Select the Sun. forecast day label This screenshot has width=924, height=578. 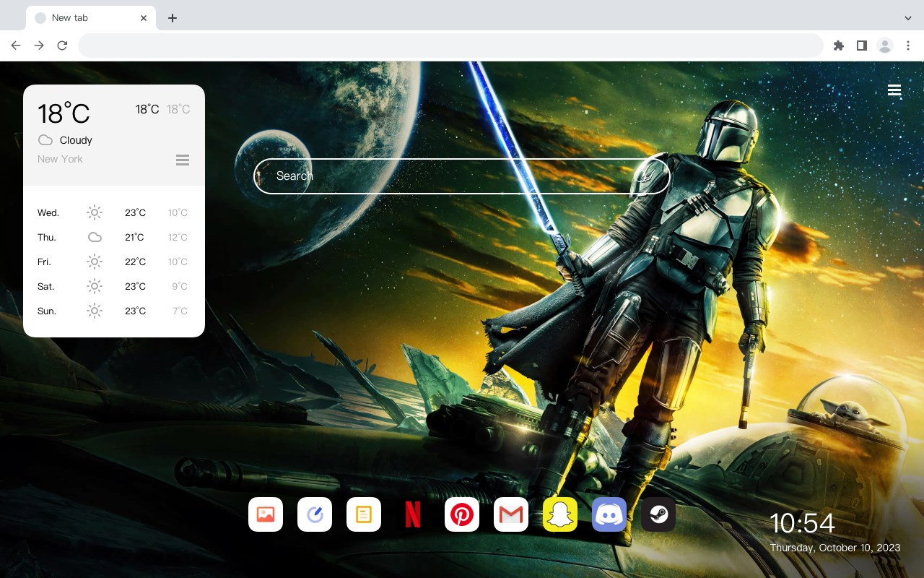pyautogui.click(x=47, y=311)
